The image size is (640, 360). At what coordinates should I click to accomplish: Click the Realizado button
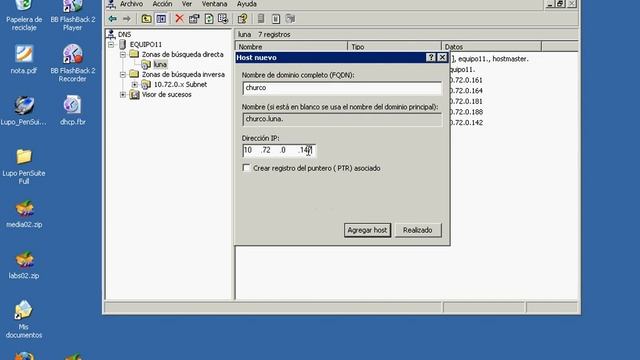(418, 230)
